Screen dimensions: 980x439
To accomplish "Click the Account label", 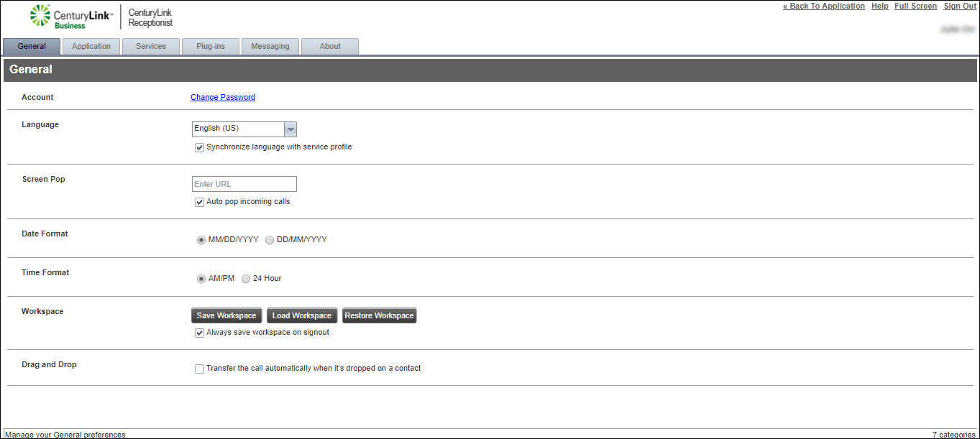I will 37,97.
